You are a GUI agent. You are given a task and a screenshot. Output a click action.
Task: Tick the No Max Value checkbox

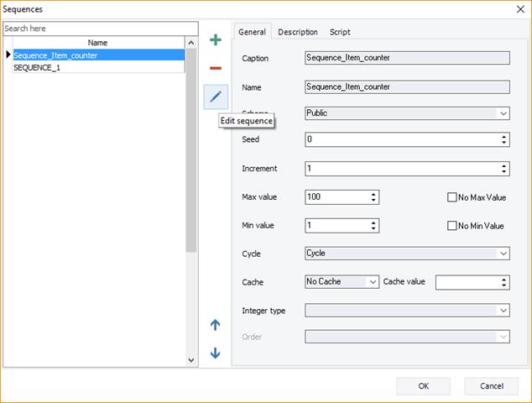(x=452, y=197)
